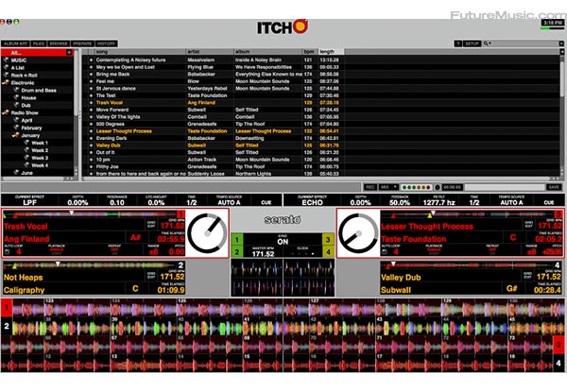Click the yellow deck 4 selector
Image resolution: width=567 pixels, height=392 pixels.
pyautogui.click(x=328, y=252)
